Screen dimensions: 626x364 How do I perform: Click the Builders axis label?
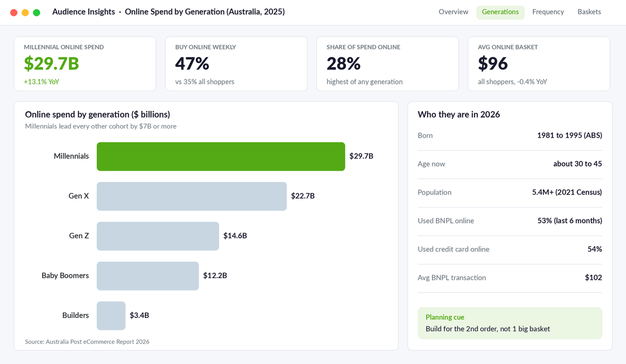[76, 315]
